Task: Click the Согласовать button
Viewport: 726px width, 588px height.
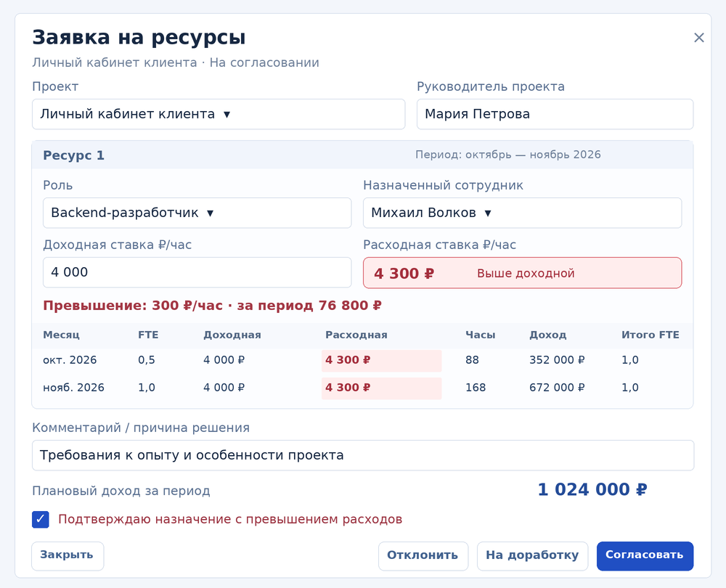Action: [x=645, y=555]
